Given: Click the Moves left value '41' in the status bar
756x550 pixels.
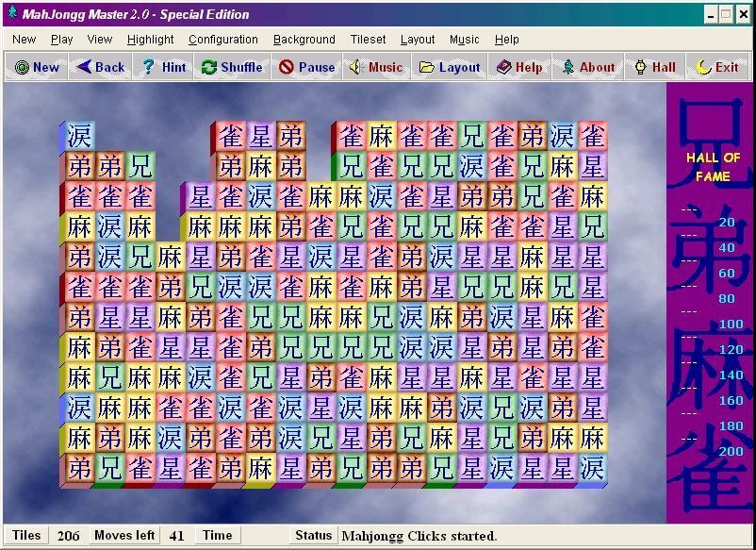Looking at the screenshot, I should pyautogui.click(x=176, y=536).
